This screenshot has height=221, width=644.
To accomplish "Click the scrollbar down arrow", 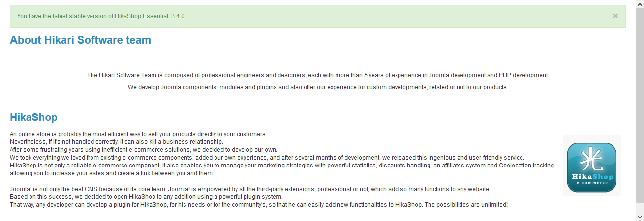I will [x=640, y=217].
